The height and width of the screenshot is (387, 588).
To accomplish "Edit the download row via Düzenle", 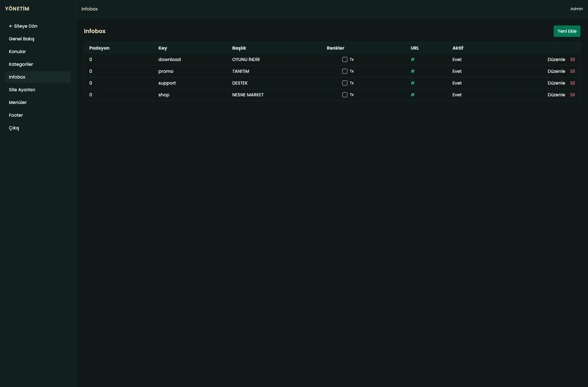I will 556,59.
